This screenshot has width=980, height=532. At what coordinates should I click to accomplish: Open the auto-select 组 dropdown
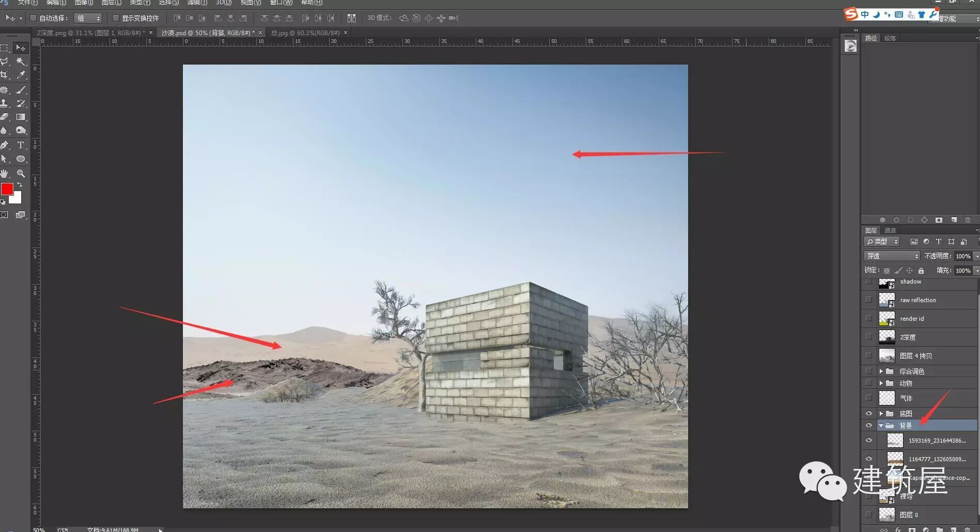click(x=88, y=18)
